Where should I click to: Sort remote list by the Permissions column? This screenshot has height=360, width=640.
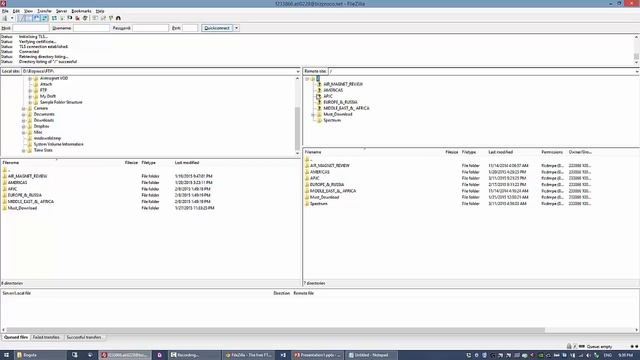click(x=552, y=152)
